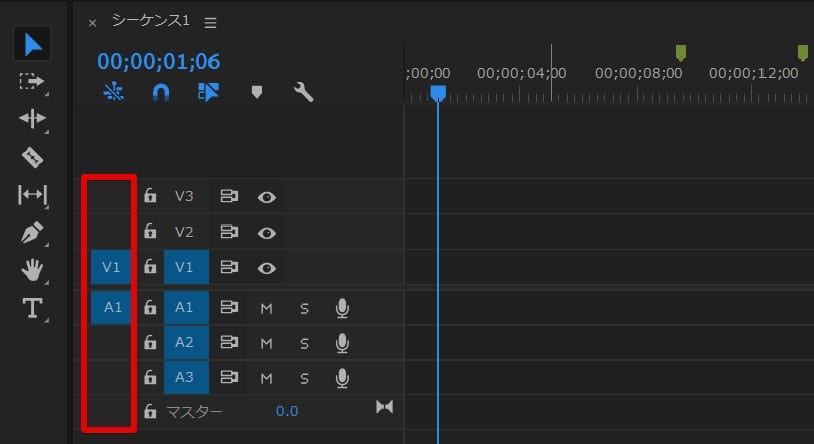Switch to the シーケンス1 tab
The width and height of the screenshot is (814, 444).
coord(151,21)
